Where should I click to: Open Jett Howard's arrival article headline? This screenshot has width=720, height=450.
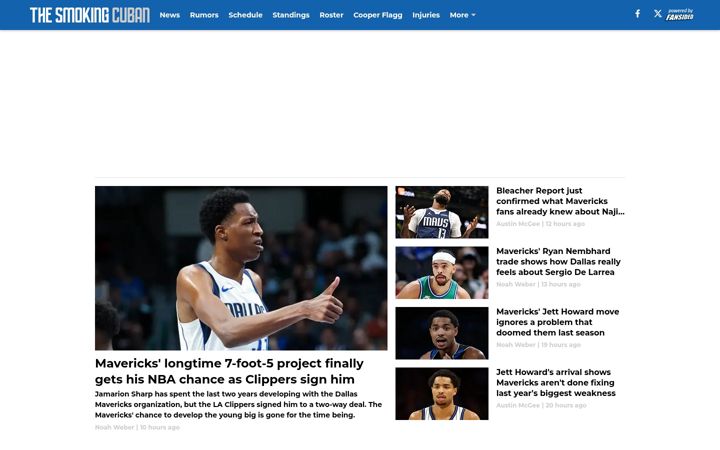[555, 382]
